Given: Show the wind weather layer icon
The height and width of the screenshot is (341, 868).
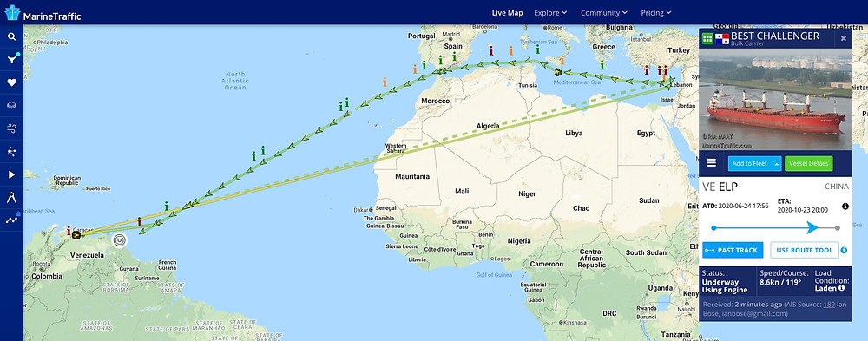Looking at the screenshot, I should pyautogui.click(x=11, y=128).
